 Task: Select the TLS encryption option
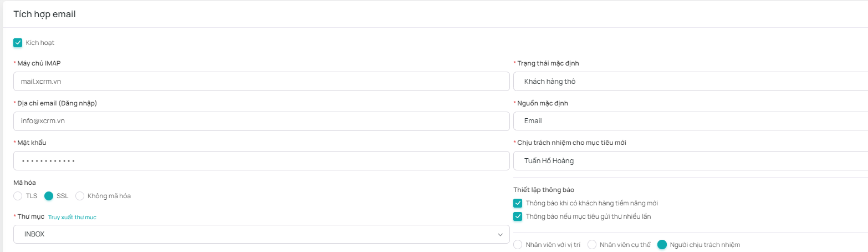point(18,196)
